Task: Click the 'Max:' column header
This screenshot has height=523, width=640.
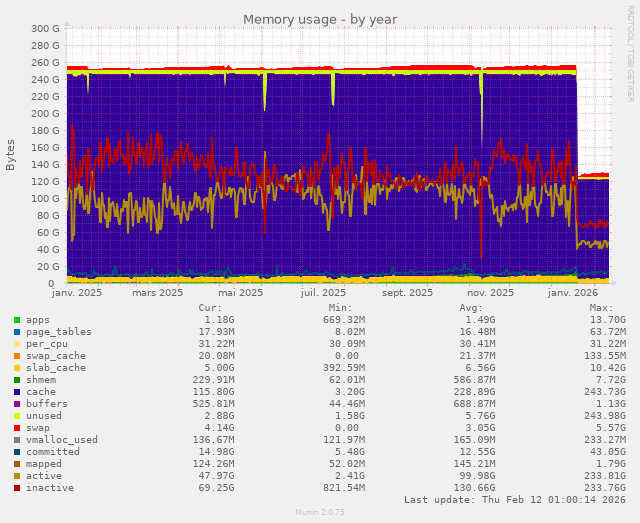Action: click(x=600, y=308)
